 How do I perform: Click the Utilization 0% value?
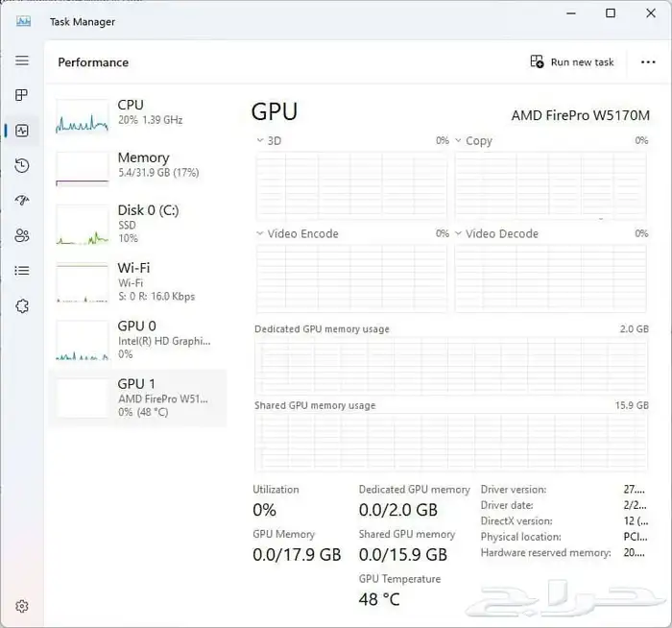(x=264, y=510)
